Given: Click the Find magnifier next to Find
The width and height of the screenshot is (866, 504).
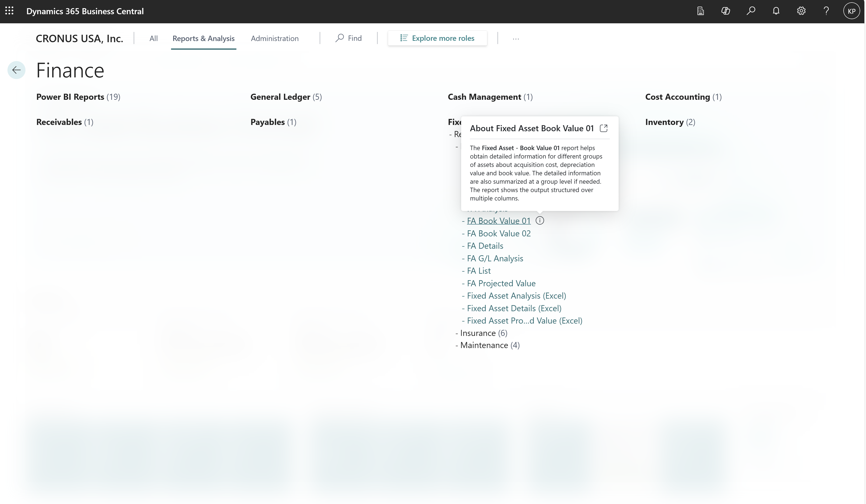Looking at the screenshot, I should [x=340, y=38].
